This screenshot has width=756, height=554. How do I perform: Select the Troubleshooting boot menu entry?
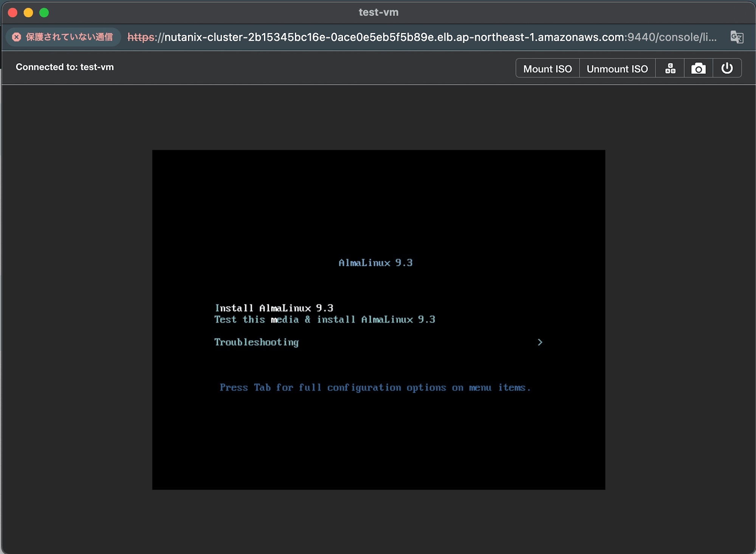[x=256, y=342]
